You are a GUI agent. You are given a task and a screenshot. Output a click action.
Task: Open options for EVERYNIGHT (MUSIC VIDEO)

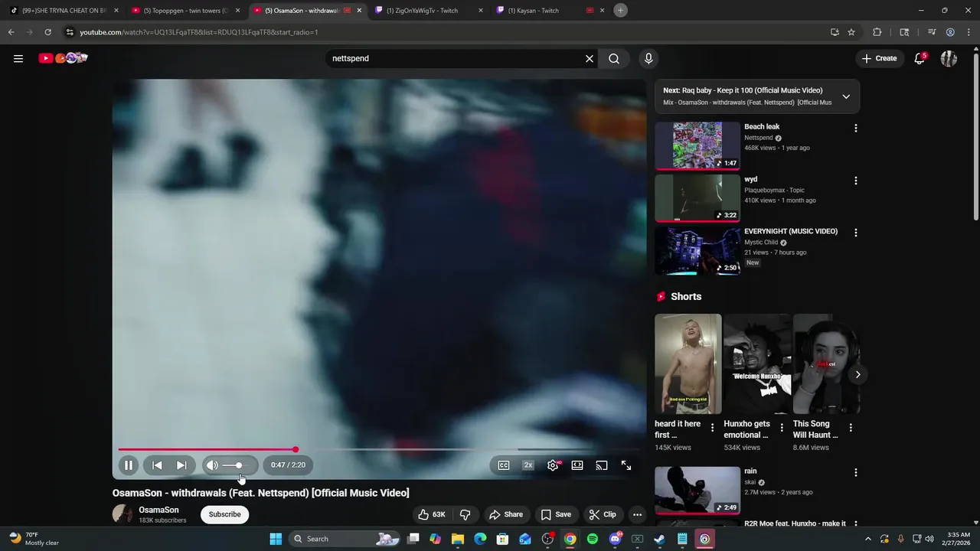click(856, 233)
